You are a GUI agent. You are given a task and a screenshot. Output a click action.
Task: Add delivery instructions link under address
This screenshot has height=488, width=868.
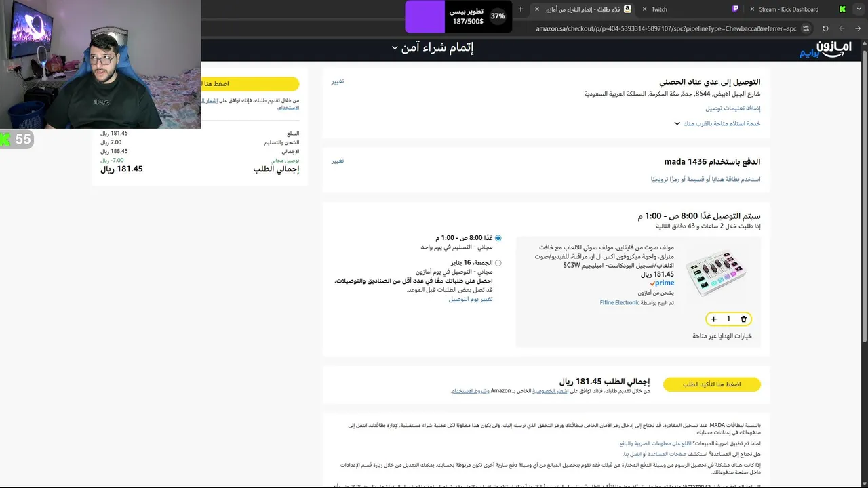(732, 108)
